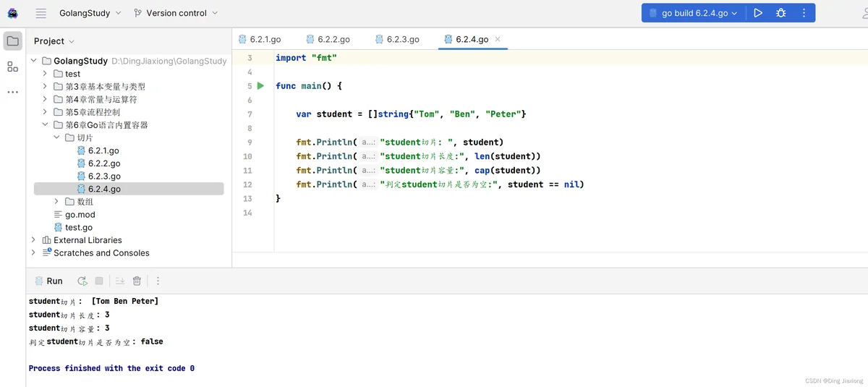
Task: Open the Structure tool window icon
Action: click(13, 67)
